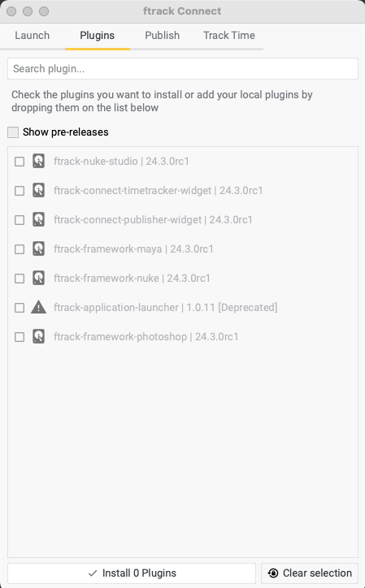This screenshot has height=588, width=365.
Task: Click the Install 0 Plugins button
Action: coord(132,573)
